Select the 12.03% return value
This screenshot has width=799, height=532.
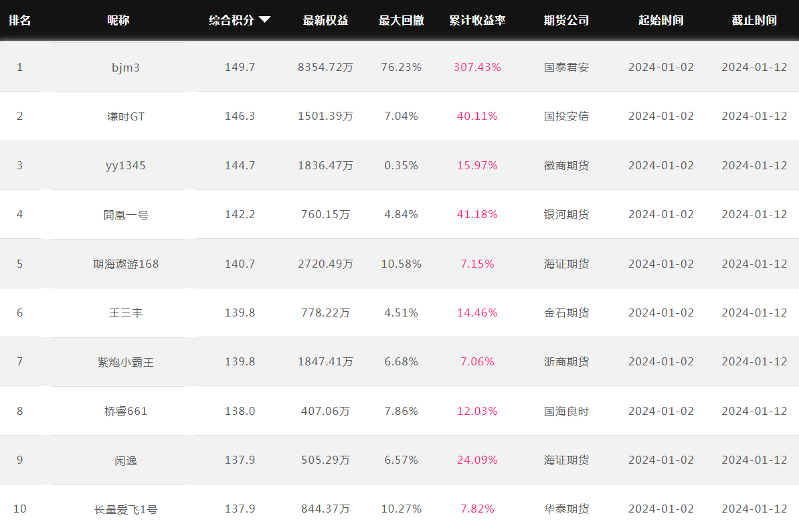pyautogui.click(x=477, y=412)
